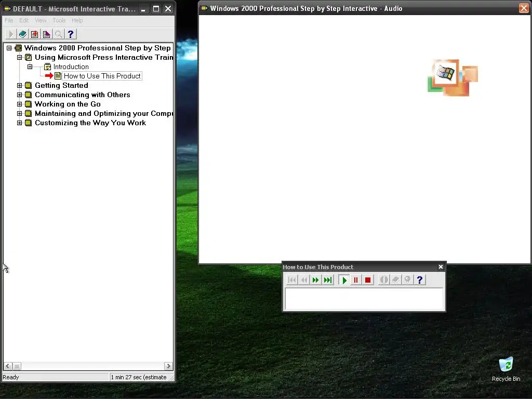Open the Tools menu
Viewport: 532px width, 399px height.
pyautogui.click(x=59, y=20)
